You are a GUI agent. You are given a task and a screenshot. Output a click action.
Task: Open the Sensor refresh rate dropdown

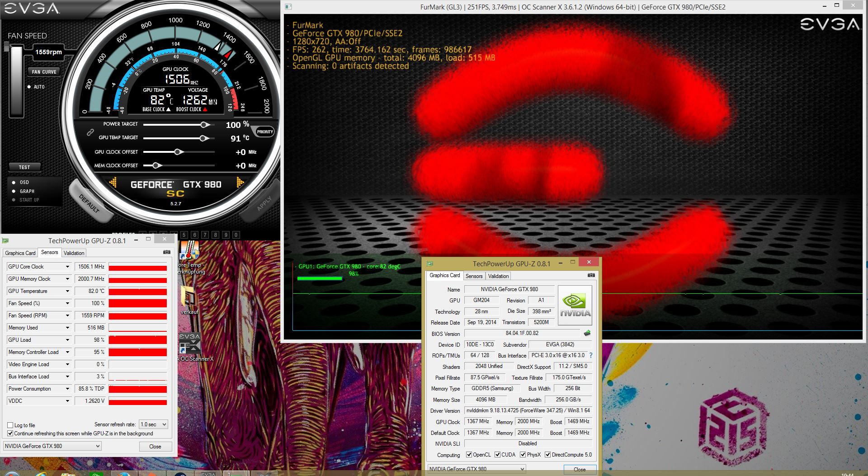pos(153,424)
